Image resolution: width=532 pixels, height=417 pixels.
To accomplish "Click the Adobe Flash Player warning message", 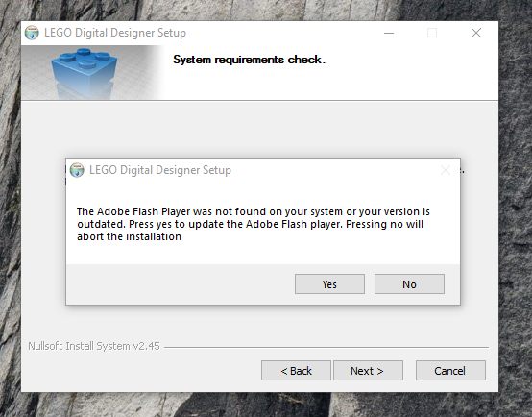I will tap(254, 224).
